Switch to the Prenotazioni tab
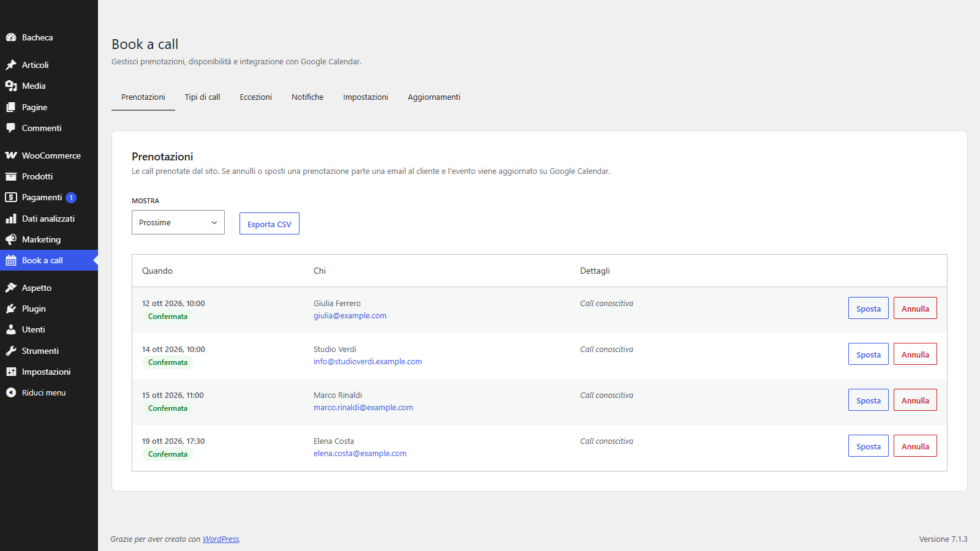 [x=143, y=97]
